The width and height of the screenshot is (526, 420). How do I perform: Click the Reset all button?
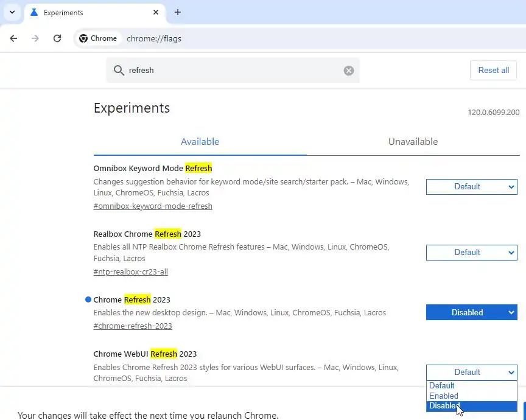[x=494, y=70]
